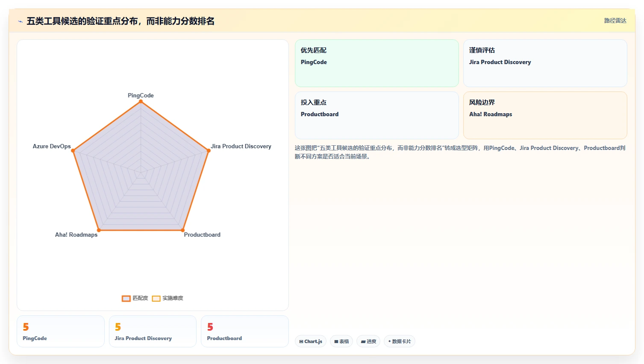Screen dimensions: 644x364
Task: Click the icon in the 数据卡片 chip
Action: tap(389, 341)
